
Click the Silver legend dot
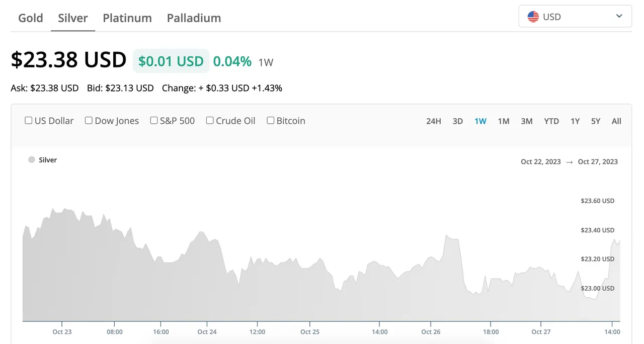[x=32, y=160]
